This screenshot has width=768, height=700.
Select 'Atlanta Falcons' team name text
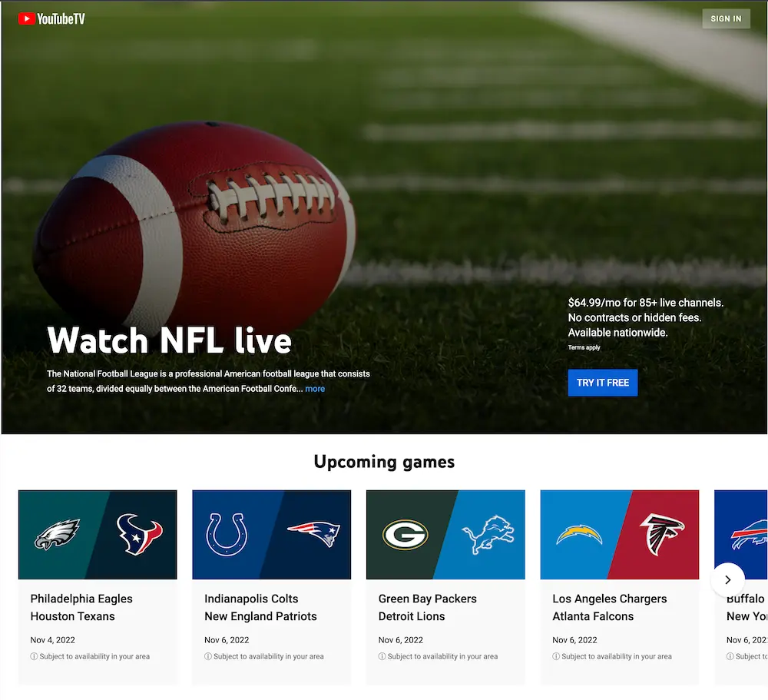pyautogui.click(x=593, y=616)
